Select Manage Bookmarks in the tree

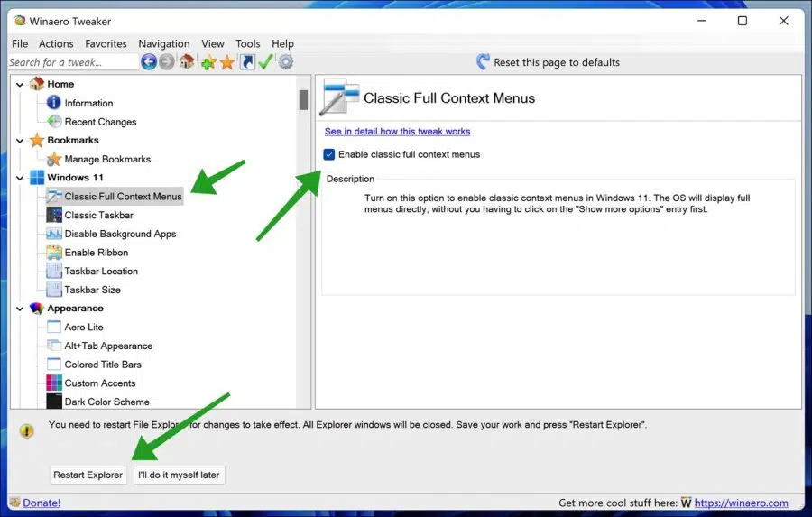click(x=107, y=159)
